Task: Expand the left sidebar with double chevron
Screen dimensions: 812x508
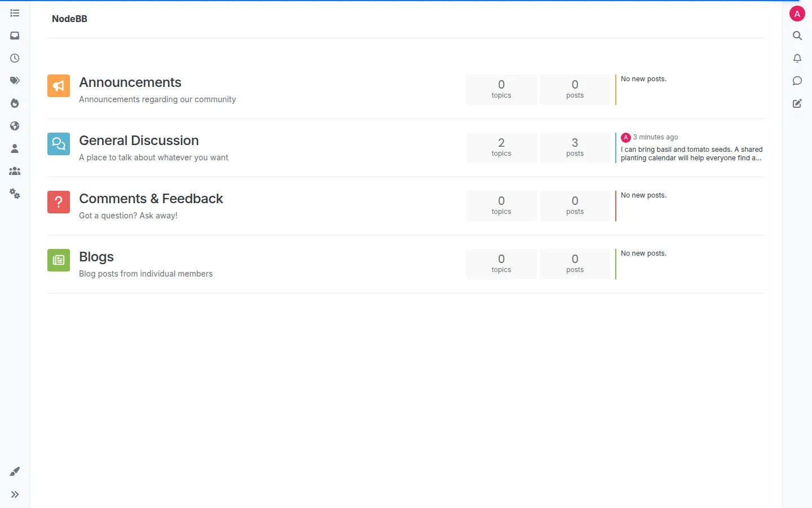Action: [x=15, y=494]
